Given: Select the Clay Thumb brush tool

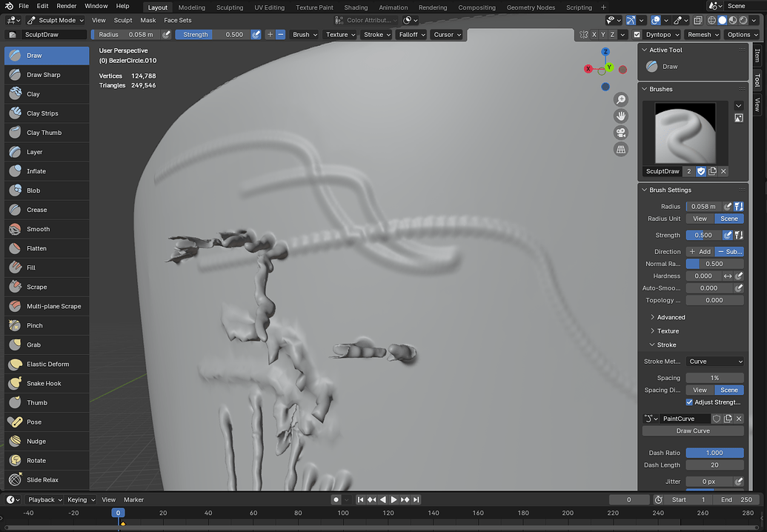Looking at the screenshot, I should coord(47,133).
